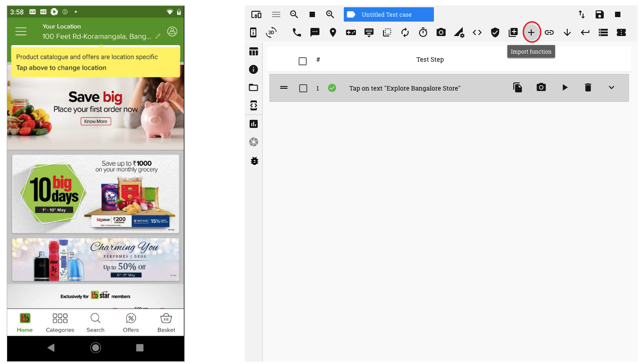Click the phone call icon in toolbar
The width and height of the screenshot is (638, 364).
[296, 32]
